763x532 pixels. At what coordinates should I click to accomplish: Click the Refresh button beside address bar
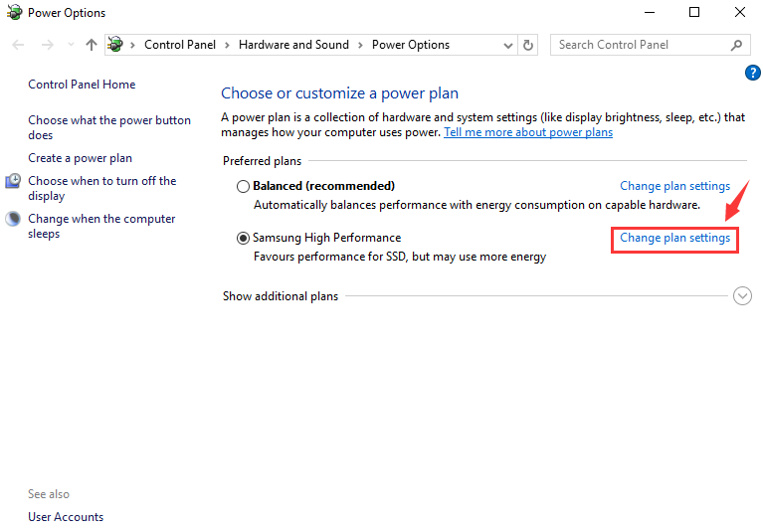tap(528, 45)
